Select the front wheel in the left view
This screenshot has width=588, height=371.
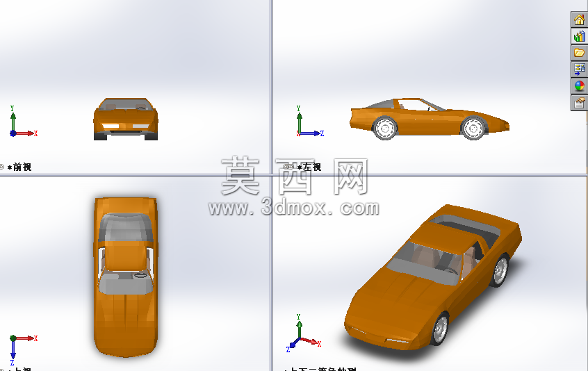point(473,128)
